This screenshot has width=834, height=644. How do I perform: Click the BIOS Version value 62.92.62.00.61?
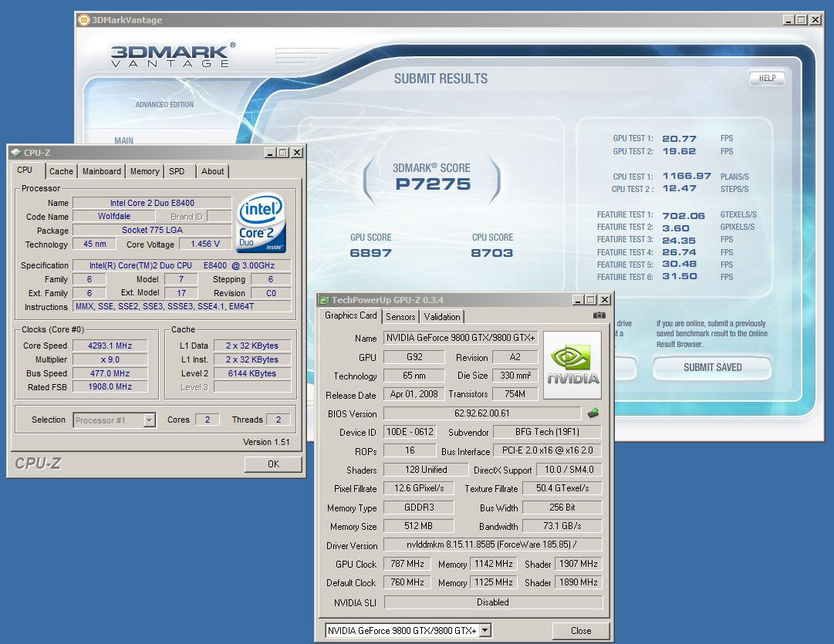click(482, 413)
